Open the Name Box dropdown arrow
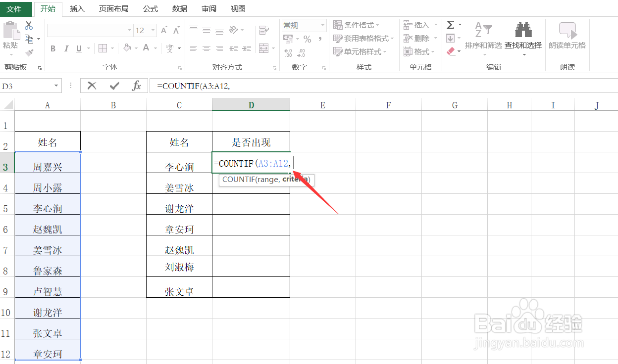The height and width of the screenshot is (364, 618). pos(56,85)
